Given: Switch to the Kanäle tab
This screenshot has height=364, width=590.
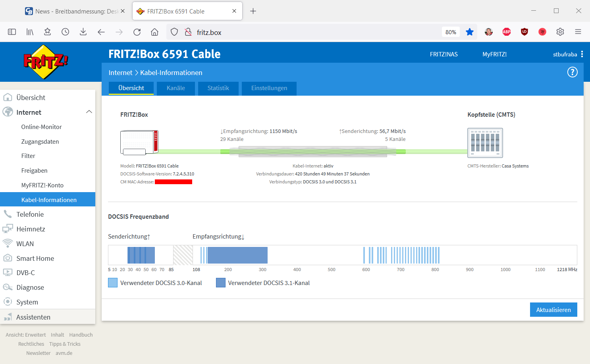Looking at the screenshot, I should [176, 88].
